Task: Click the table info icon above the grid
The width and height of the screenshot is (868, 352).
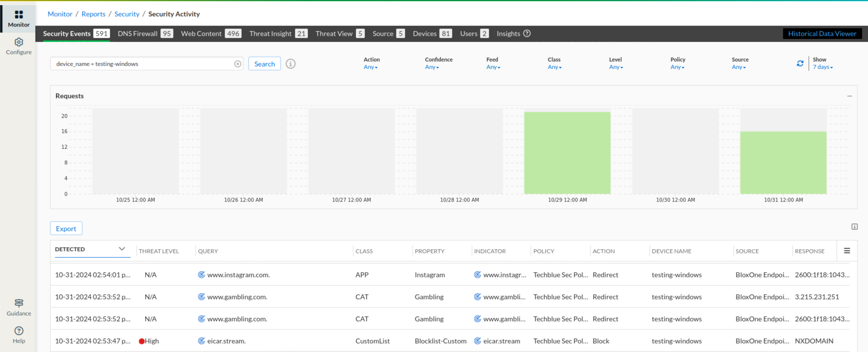Action: (854, 226)
